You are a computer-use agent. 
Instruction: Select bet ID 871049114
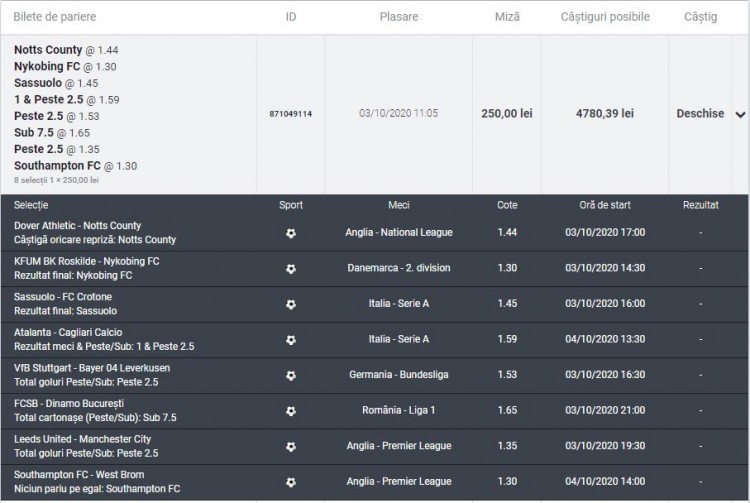(x=291, y=114)
